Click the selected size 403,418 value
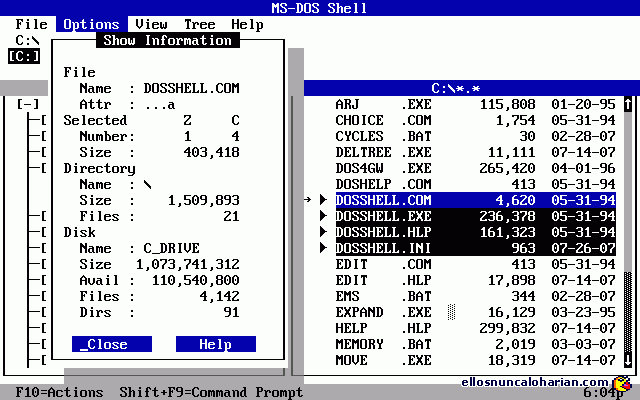The image size is (640, 400). (211, 152)
